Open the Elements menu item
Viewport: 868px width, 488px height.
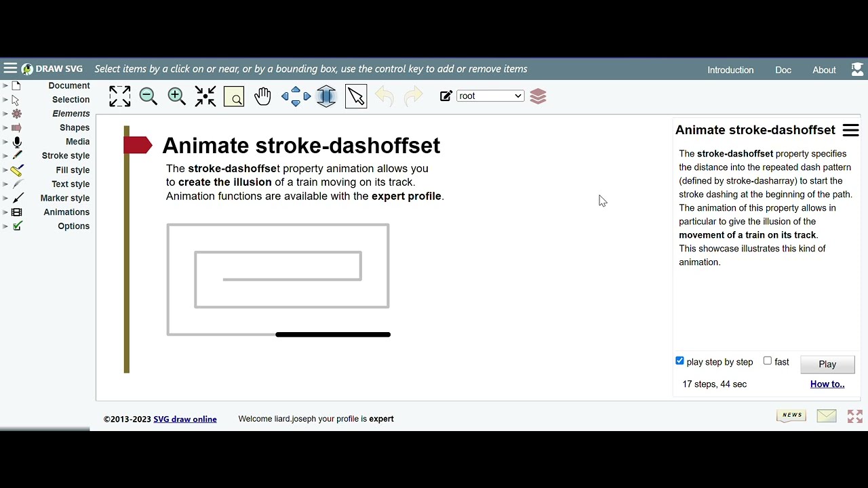tap(71, 114)
